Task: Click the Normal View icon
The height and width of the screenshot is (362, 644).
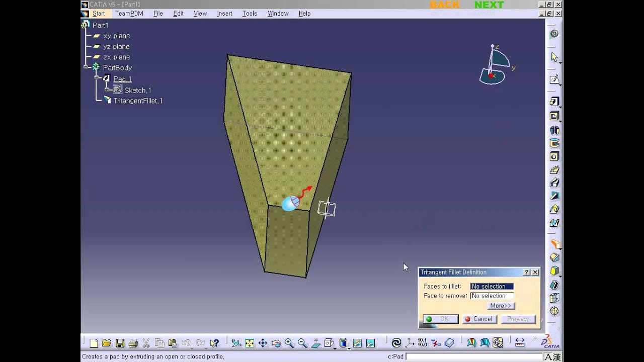Action: tap(316, 343)
